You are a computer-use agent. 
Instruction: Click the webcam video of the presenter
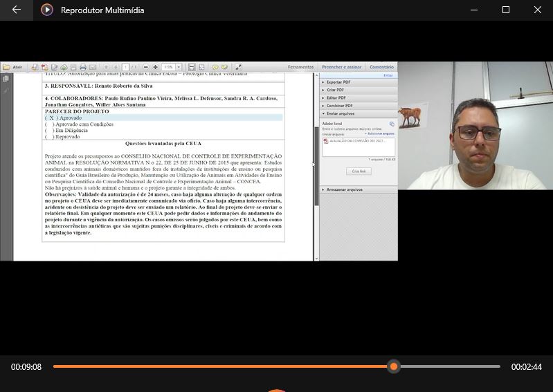(x=475, y=126)
